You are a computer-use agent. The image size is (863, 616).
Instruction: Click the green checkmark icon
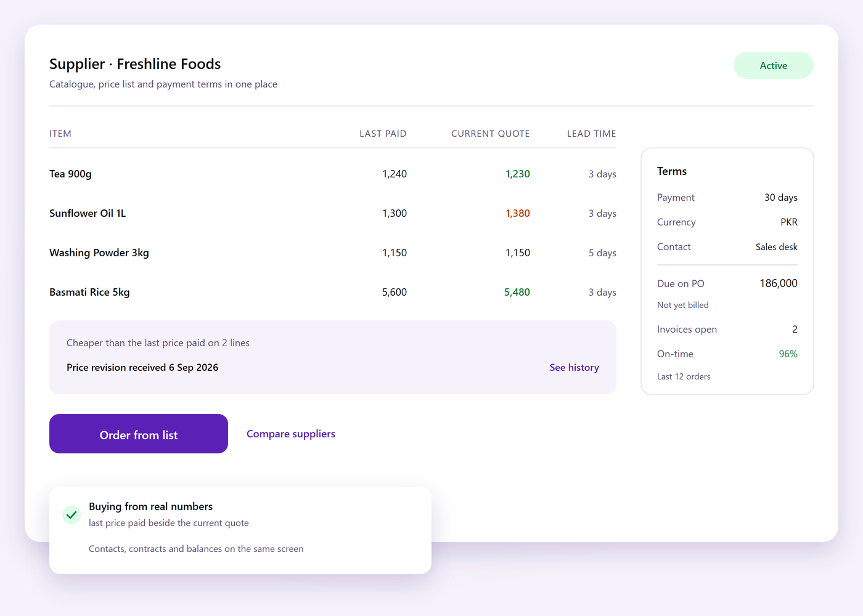[72, 514]
